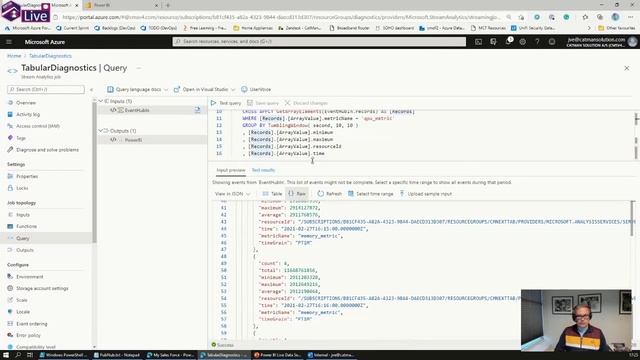Switch to Raw view of events
Image resolution: width=640 pixels, height=360 pixels.
(297, 194)
